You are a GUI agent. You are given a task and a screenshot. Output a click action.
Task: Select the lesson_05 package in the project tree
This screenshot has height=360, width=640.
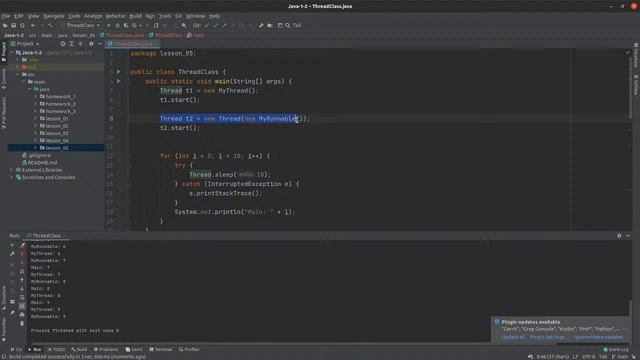coord(56,148)
